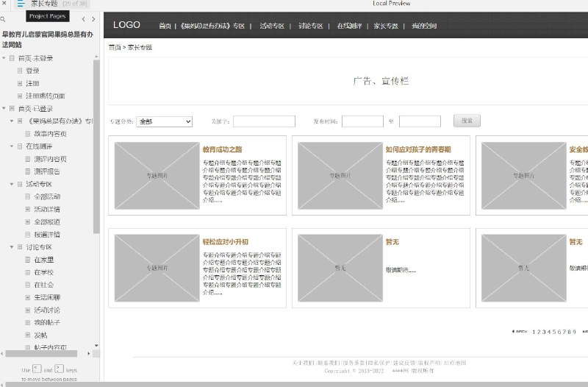Click the 轻松应对小升初 thumbnail image
588x387 pixels.
[157, 268]
